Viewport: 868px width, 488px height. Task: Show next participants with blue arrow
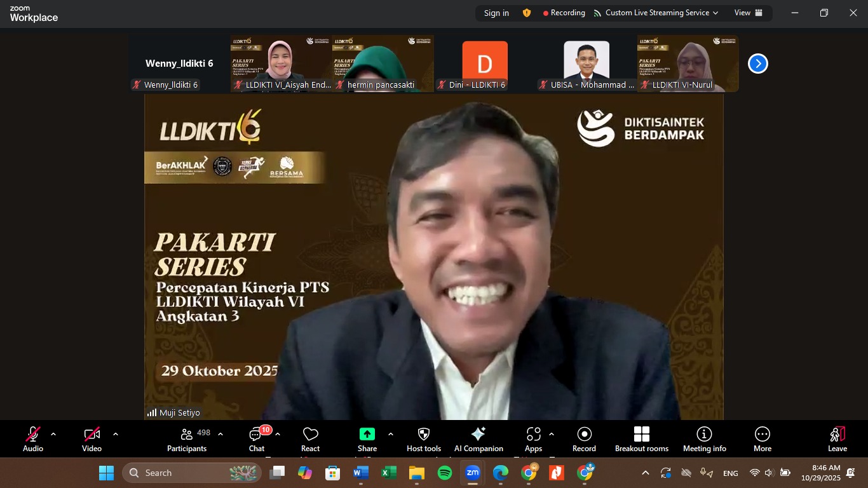click(x=757, y=64)
